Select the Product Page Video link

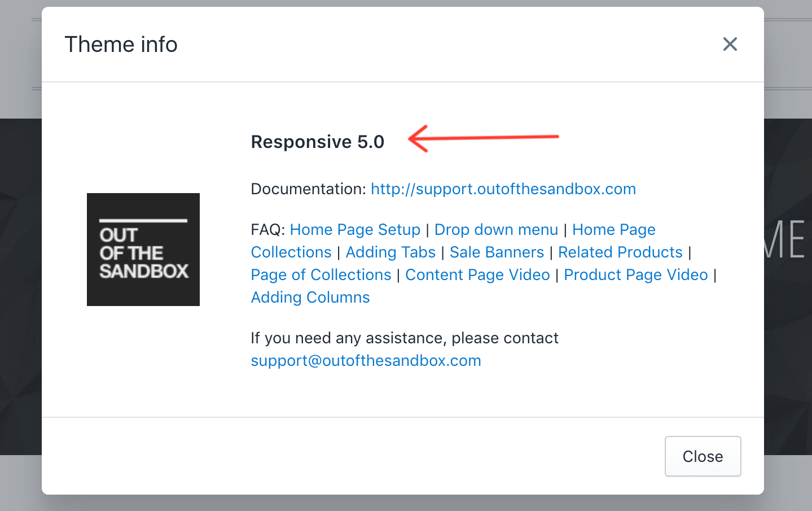636,275
